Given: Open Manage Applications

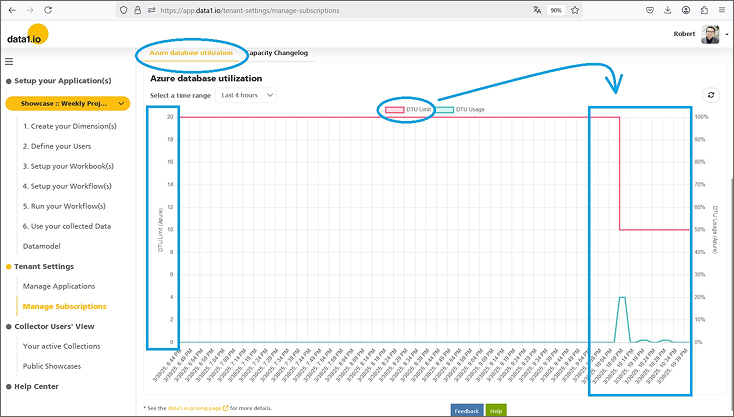Looking at the screenshot, I should click(59, 286).
